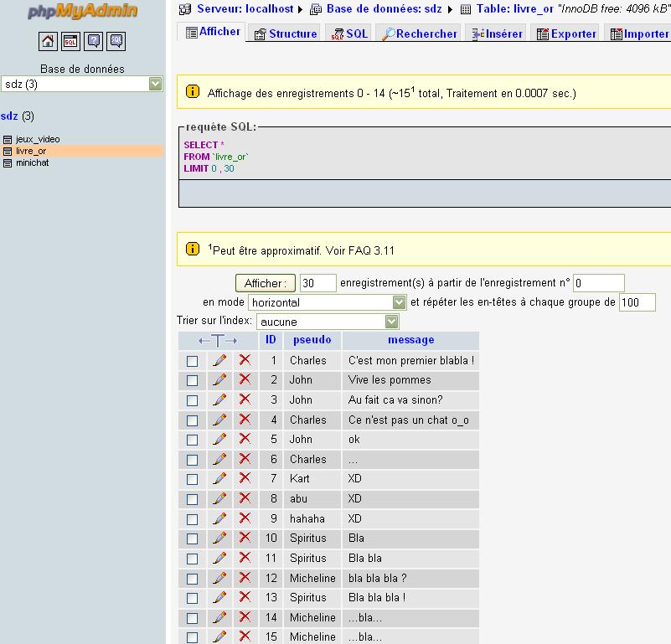Open the SQL documentation speech-bubble icon
This screenshot has height=644, width=671.
click(116, 40)
